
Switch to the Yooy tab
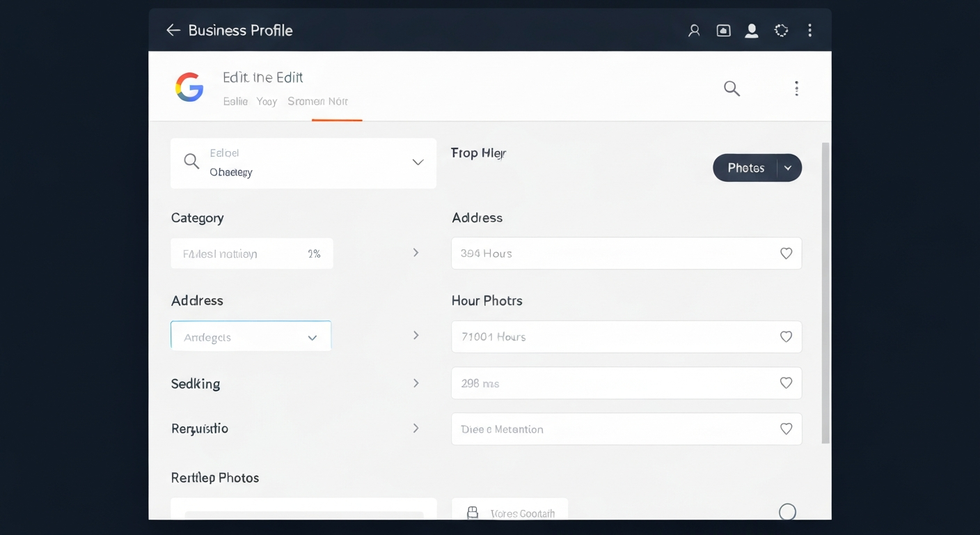coord(267,102)
